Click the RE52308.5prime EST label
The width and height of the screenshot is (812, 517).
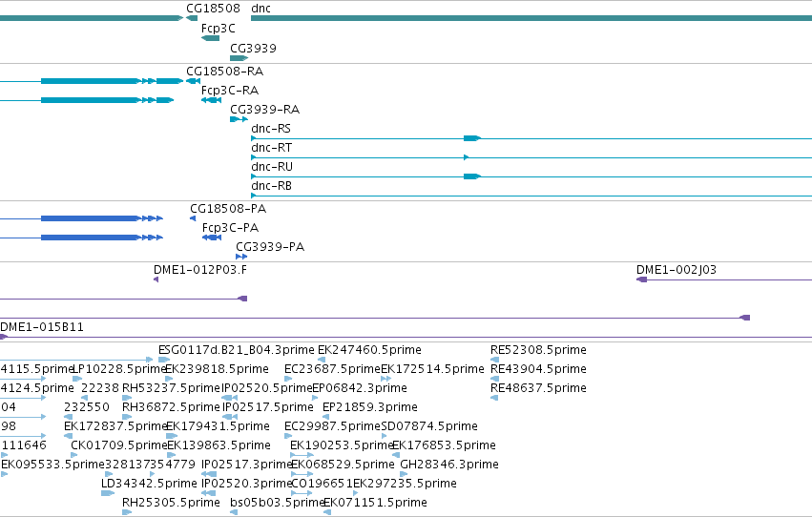pyautogui.click(x=538, y=350)
